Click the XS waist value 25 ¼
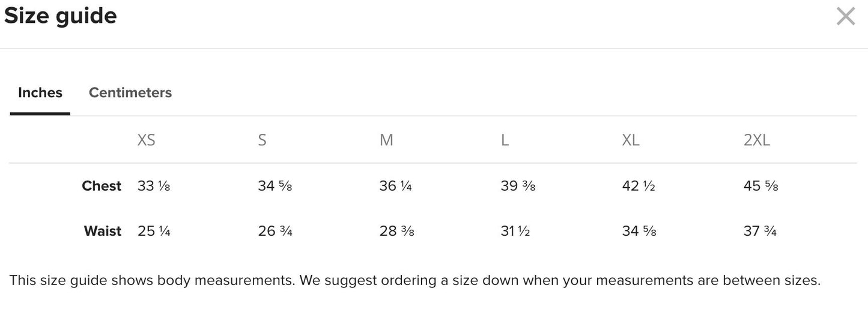The image size is (868, 315). point(154,231)
